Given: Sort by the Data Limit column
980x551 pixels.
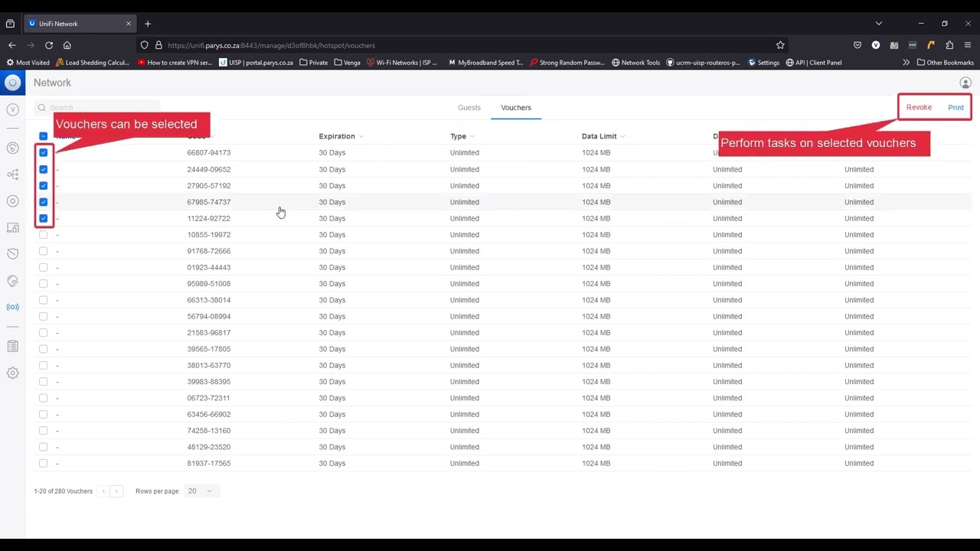Looking at the screenshot, I should tap(603, 136).
